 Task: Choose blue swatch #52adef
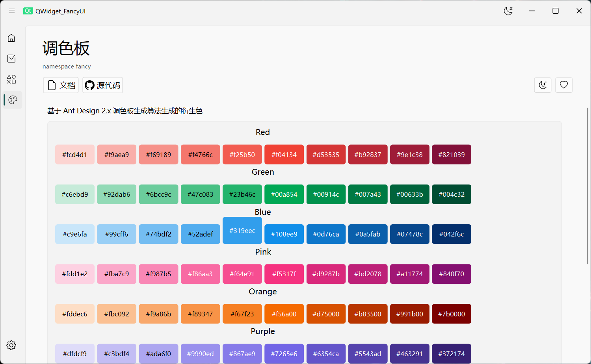click(201, 234)
